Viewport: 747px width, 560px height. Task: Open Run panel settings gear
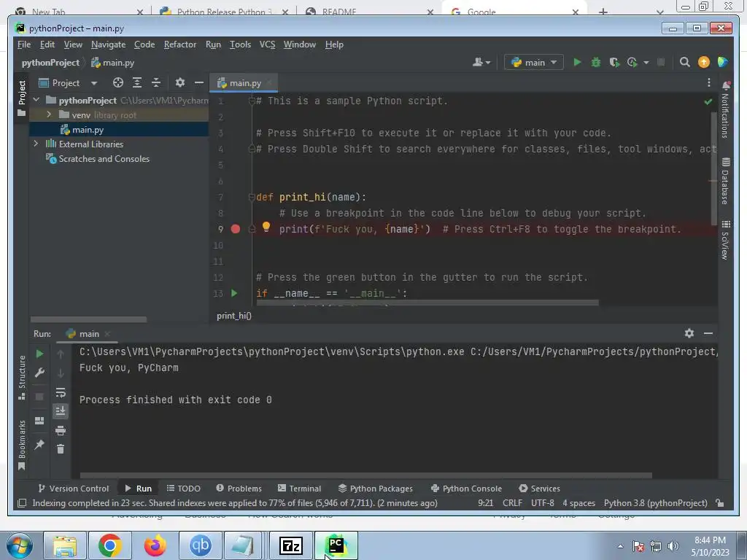pos(689,333)
